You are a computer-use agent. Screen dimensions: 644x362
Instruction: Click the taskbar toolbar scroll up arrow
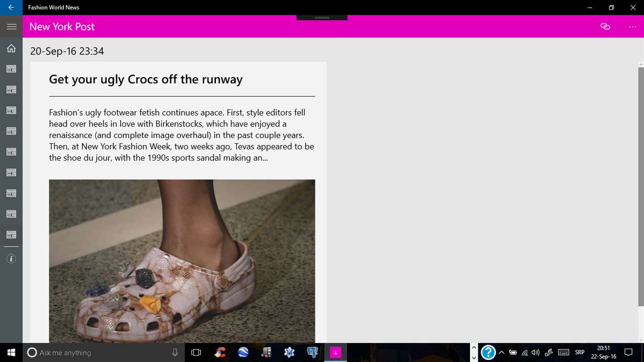coord(474,347)
